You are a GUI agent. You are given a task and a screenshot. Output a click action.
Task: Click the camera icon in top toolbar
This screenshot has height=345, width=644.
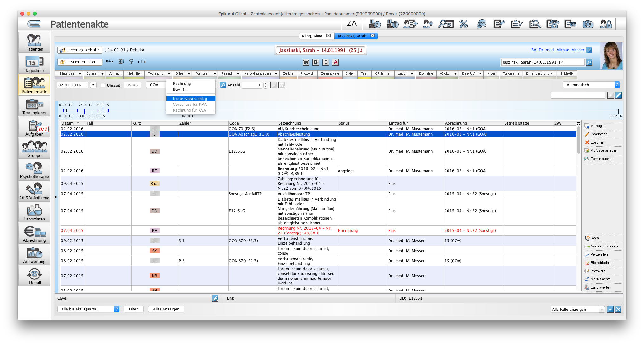[588, 24]
